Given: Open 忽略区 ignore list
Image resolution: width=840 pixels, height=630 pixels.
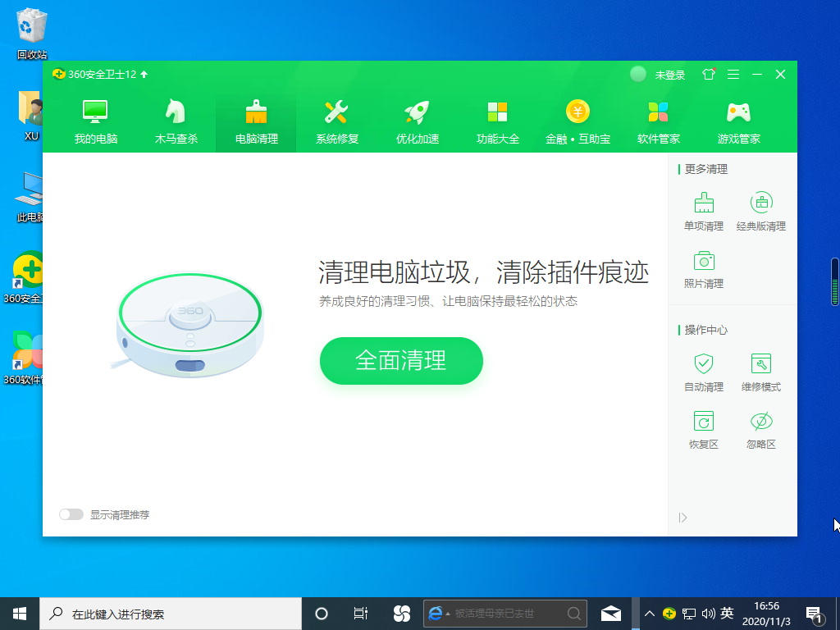Looking at the screenshot, I should (760, 430).
